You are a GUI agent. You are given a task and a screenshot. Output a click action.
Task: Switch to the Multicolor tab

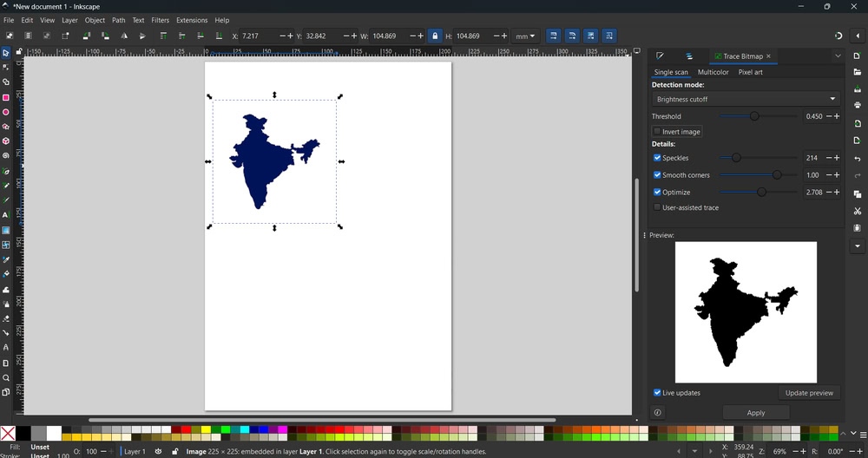coord(713,72)
